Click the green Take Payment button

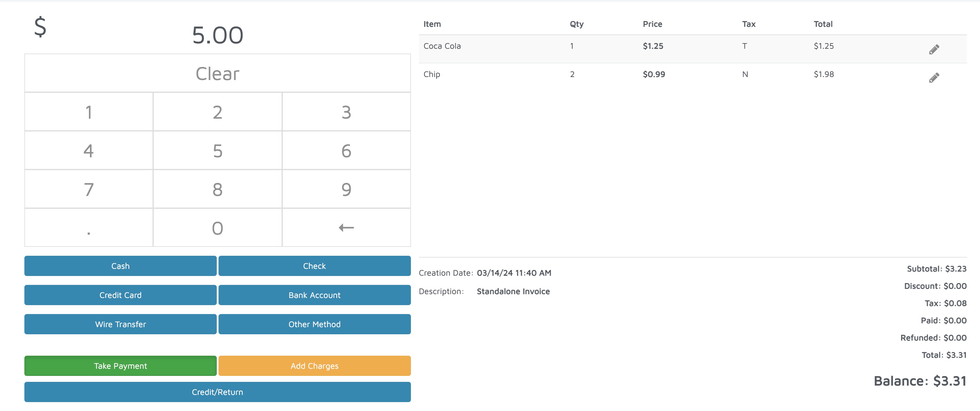tap(120, 366)
